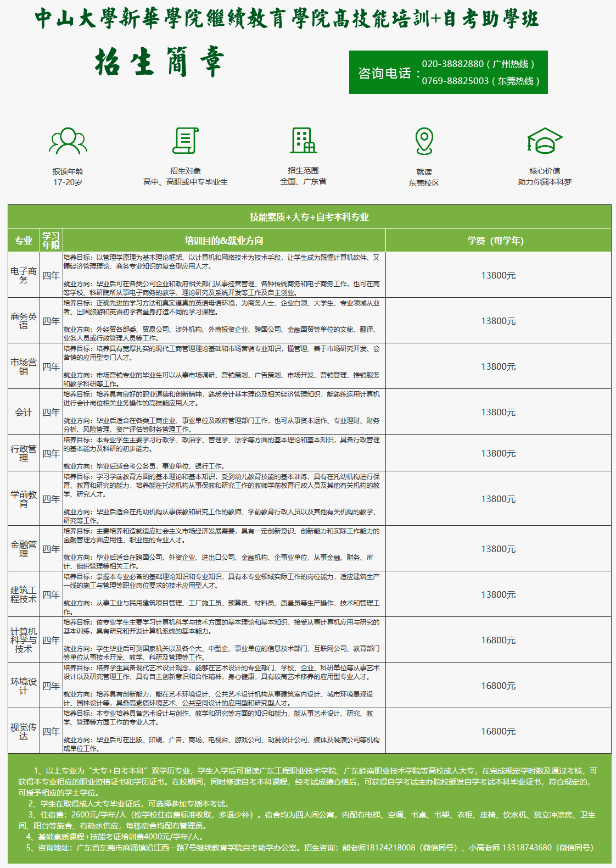Click the 专业 column header

click(x=24, y=241)
